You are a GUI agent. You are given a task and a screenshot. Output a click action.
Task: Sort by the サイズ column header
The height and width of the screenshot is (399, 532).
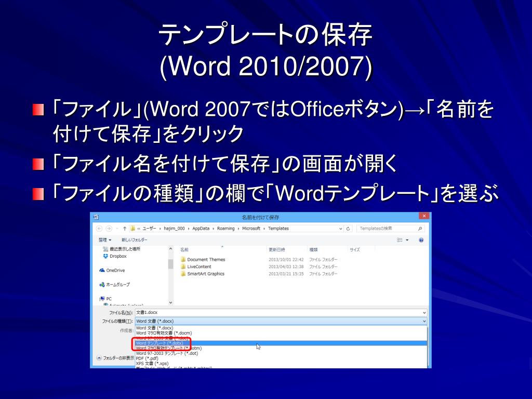(x=355, y=250)
